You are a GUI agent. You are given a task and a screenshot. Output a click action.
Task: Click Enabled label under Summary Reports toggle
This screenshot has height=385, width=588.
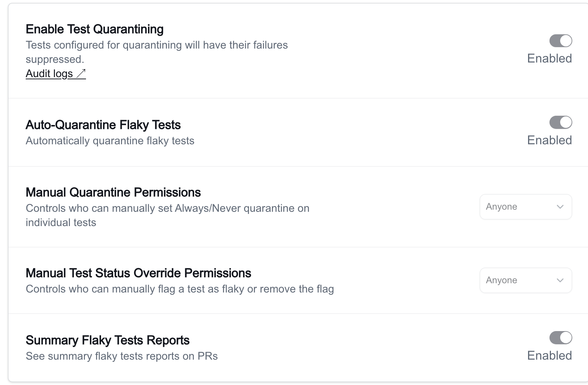(549, 355)
